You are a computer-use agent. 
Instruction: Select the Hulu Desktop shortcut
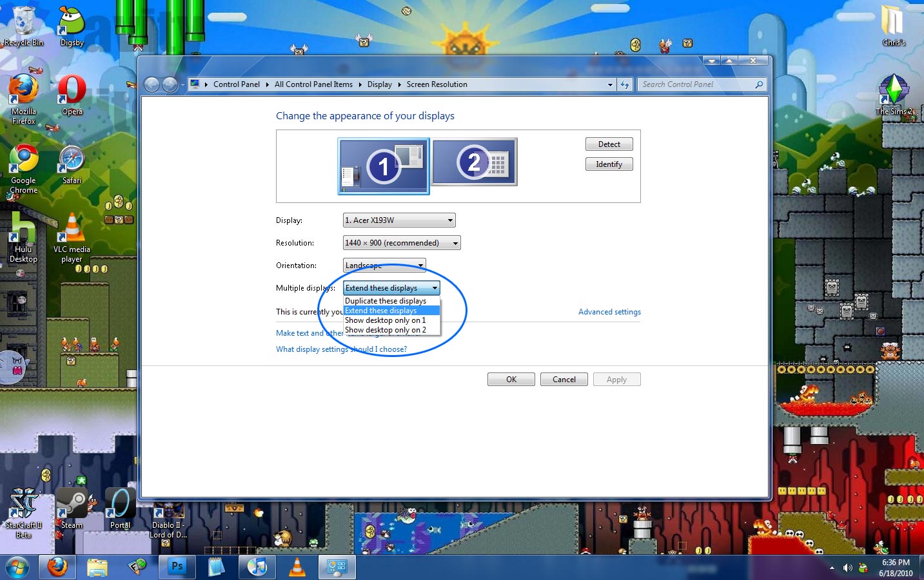tap(24, 238)
